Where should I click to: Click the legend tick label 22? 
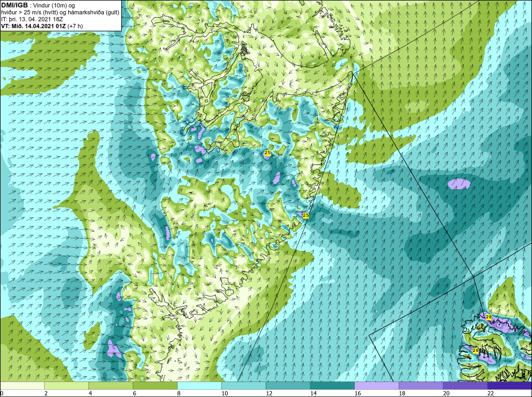[x=491, y=393]
